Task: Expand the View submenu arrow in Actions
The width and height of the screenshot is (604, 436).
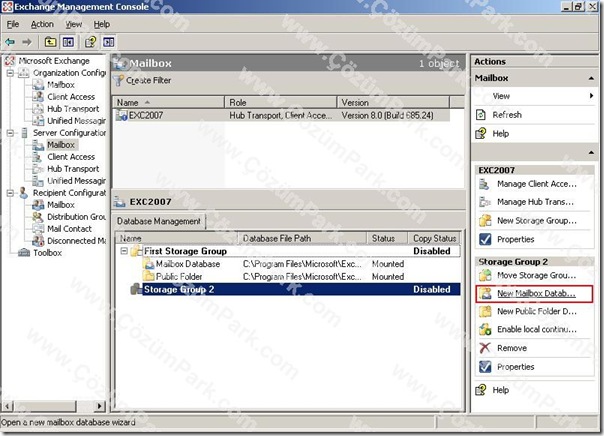Action: pos(591,96)
